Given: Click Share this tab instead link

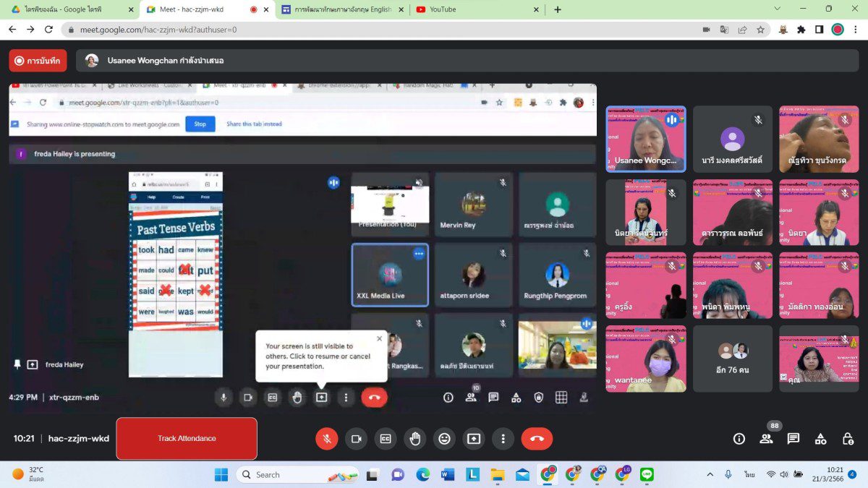Looking at the screenshot, I should click(x=254, y=124).
